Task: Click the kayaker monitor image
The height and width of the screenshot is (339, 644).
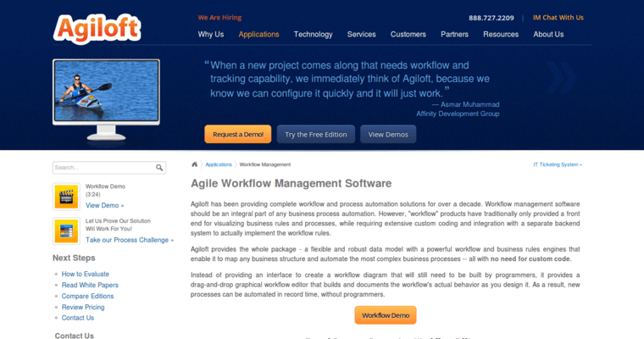Action: [x=105, y=92]
